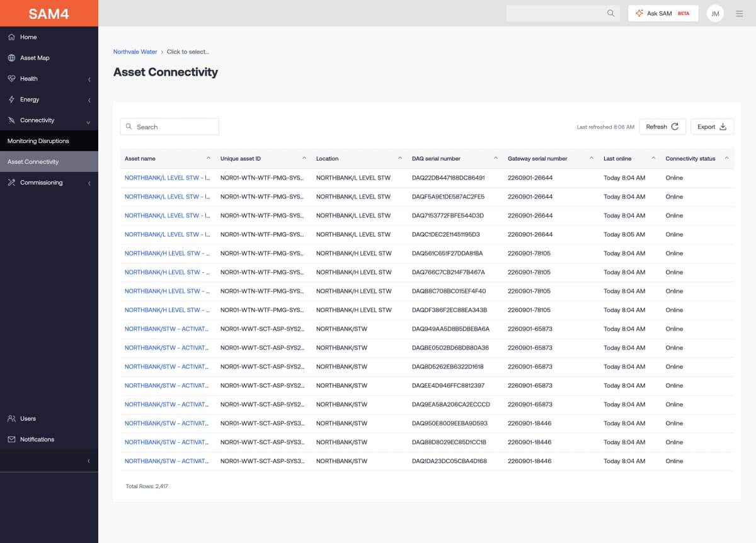Expand the Commissioning submenu chevron
This screenshot has height=543, width=756.
[89, 183]
